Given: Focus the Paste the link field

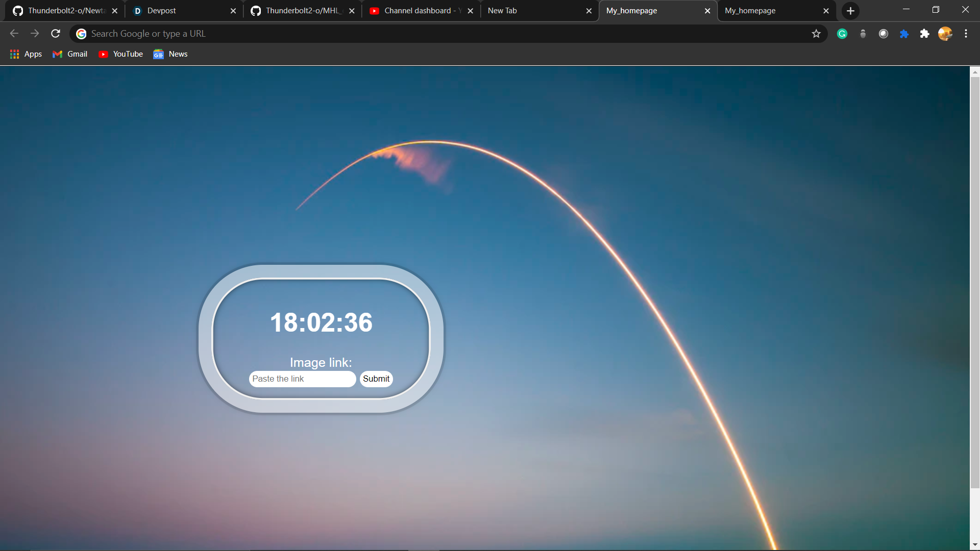Looking at the screenshot, I should pos(302,379).
